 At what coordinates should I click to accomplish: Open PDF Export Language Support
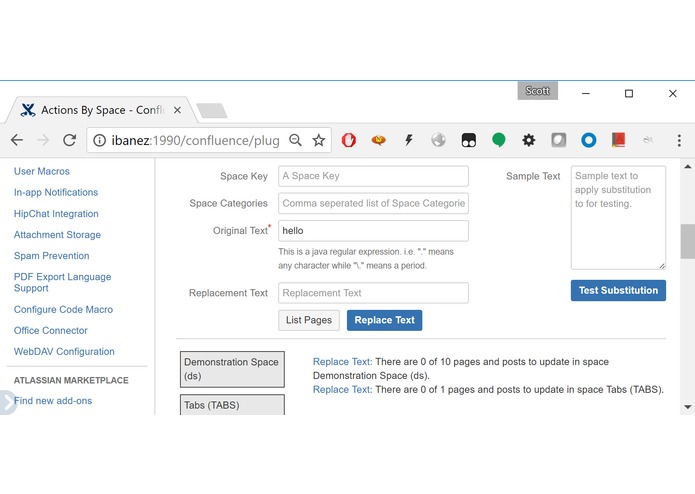(62, 282)
